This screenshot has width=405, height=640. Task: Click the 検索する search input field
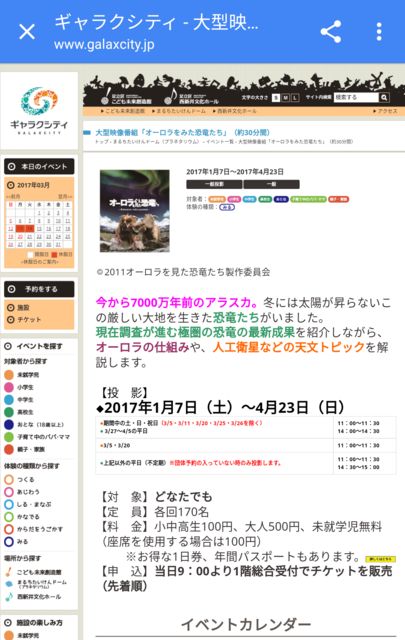click(356, 98)
